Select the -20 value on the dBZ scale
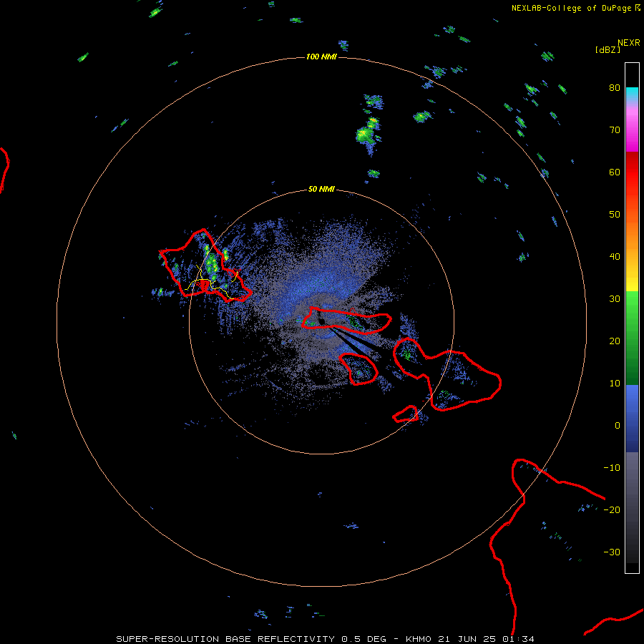 (x=612, y=510)
